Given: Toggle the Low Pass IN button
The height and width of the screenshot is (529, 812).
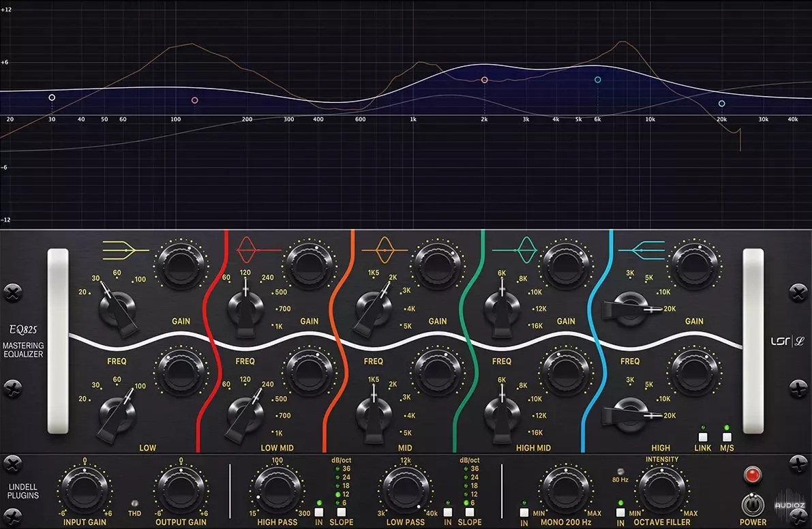Looking at the screenshot, I should (x=447, y=513).
